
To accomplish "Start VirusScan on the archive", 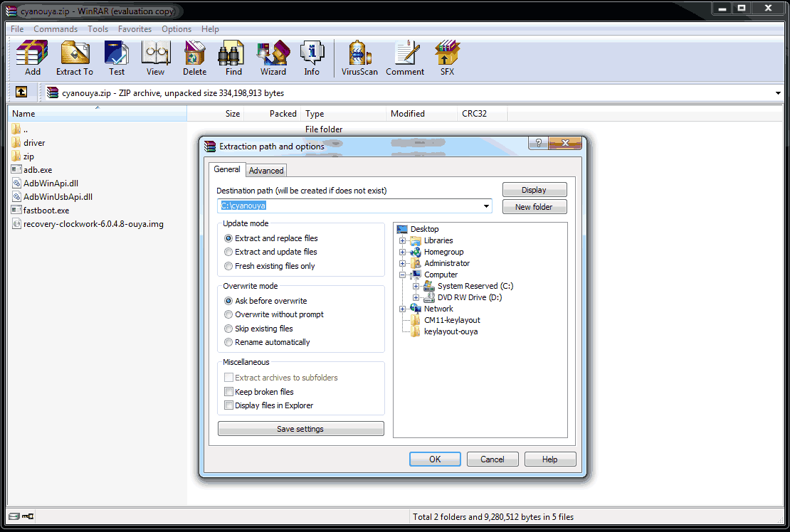I will coord(359,58).
